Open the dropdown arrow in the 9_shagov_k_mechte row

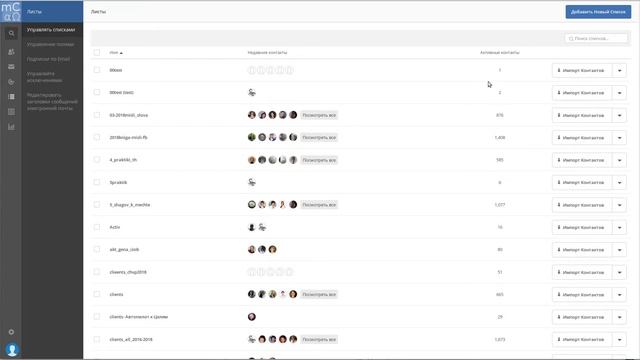tap(620, 205)
